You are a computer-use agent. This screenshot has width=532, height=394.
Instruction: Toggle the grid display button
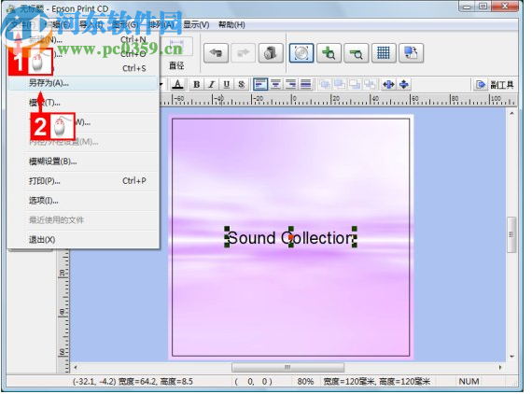384,53
